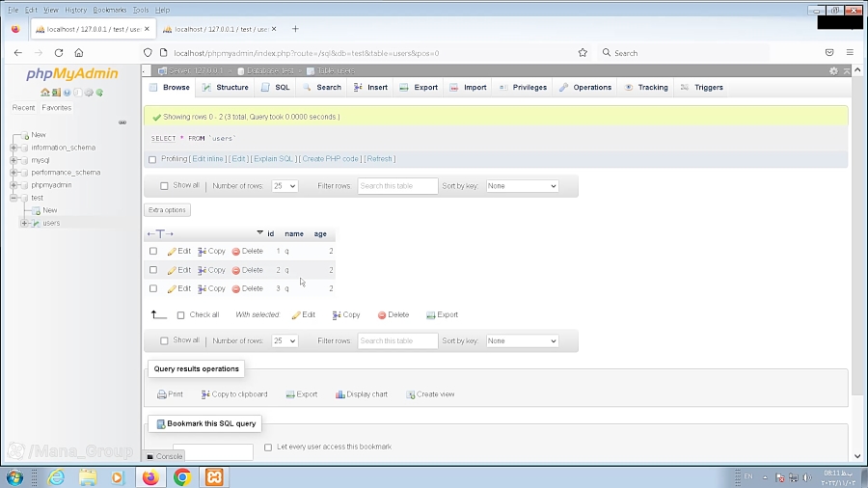
Task: Select checkbox for row id 3
Action: 153,288
